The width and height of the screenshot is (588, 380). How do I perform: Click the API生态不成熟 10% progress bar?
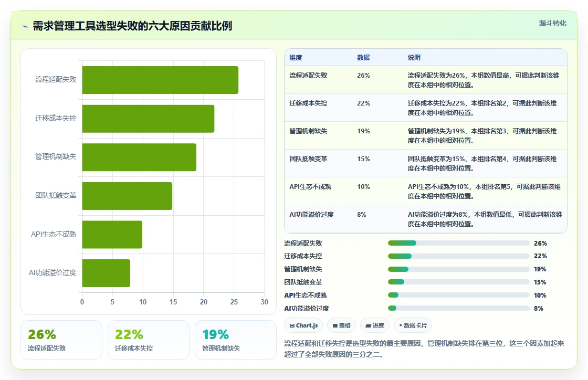[459, 295]
